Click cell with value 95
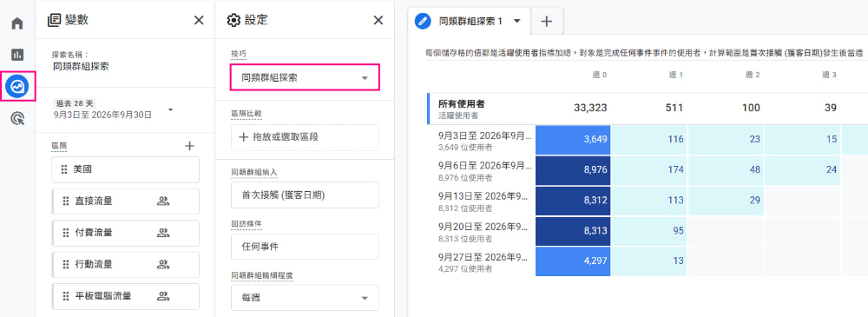Viewport: 868px width, 317px height. tap(649, 231)
